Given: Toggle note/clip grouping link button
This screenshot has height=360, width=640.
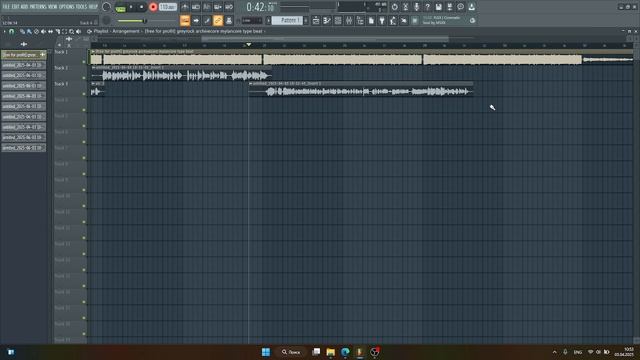Looking at the screenshot, I should click(x=218, y=20).
